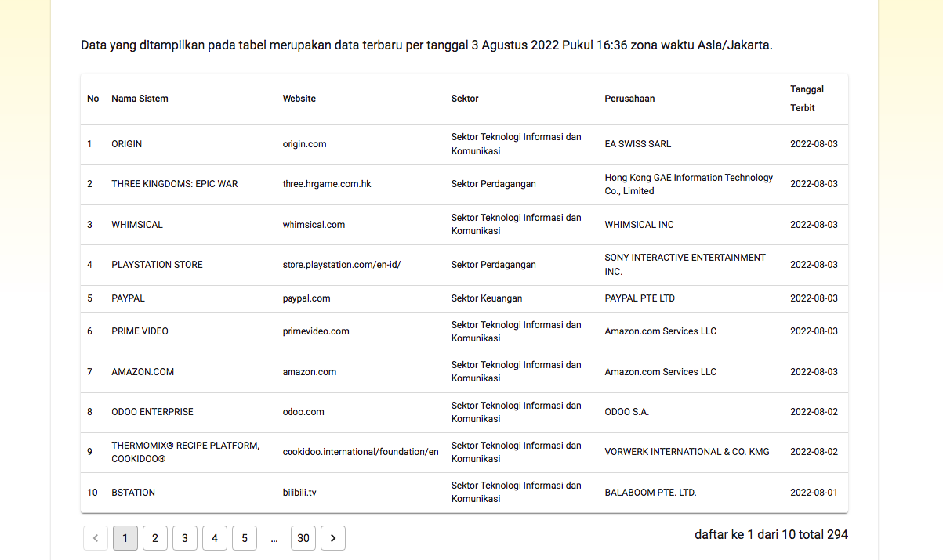Image resolution: width=943 pixels, height=560 pixels.
Task: Click WHIMSICAL INC company cell
Action: click(x=640, y=225)
